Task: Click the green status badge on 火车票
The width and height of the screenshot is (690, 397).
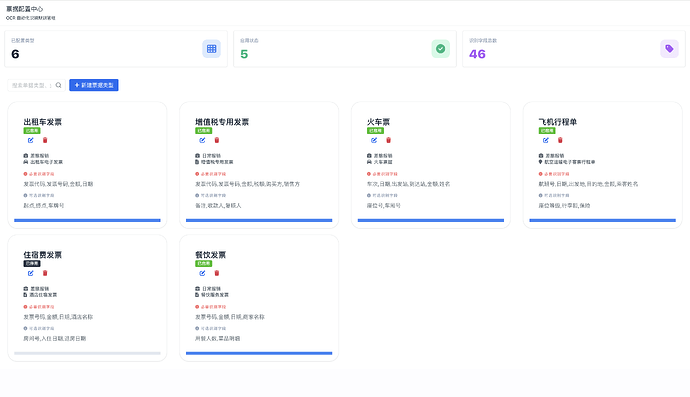Action: click(x=375, y=131)
